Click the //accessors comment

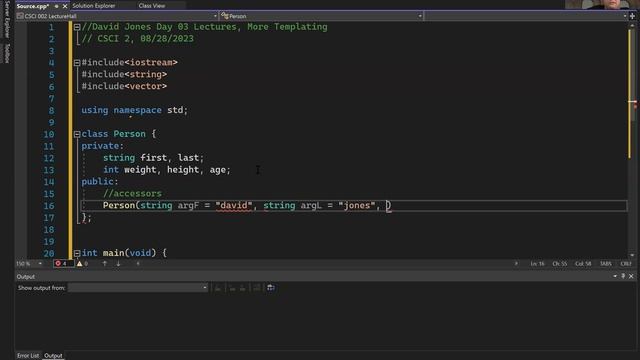click(x=132, y=193)
